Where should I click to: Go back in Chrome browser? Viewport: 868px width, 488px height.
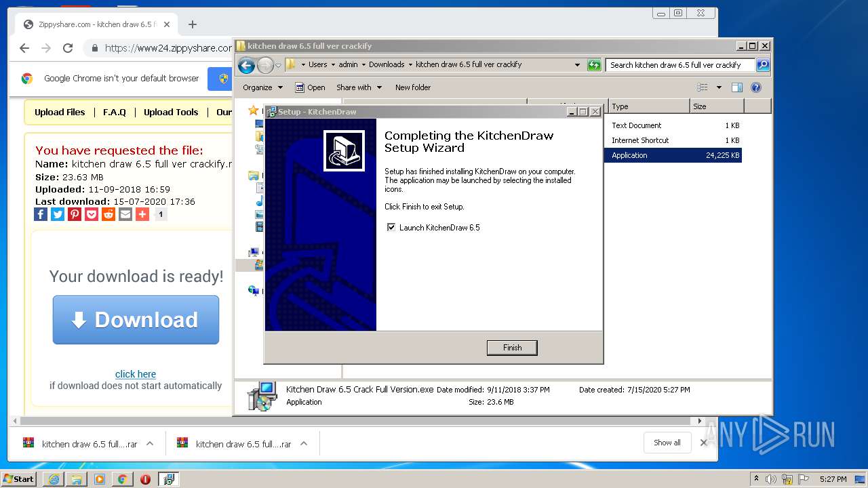click(x=24, y=48)
